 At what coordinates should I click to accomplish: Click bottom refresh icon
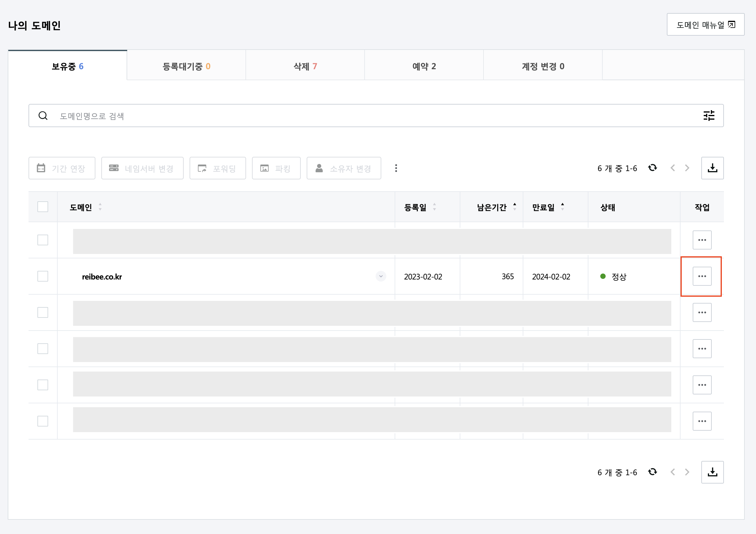(652, 472)
